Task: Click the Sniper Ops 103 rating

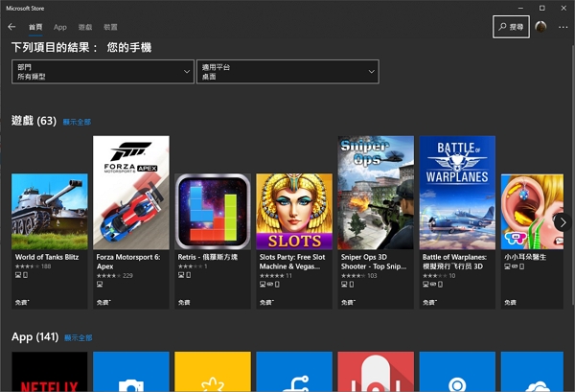Action: (x=359, y=276)
